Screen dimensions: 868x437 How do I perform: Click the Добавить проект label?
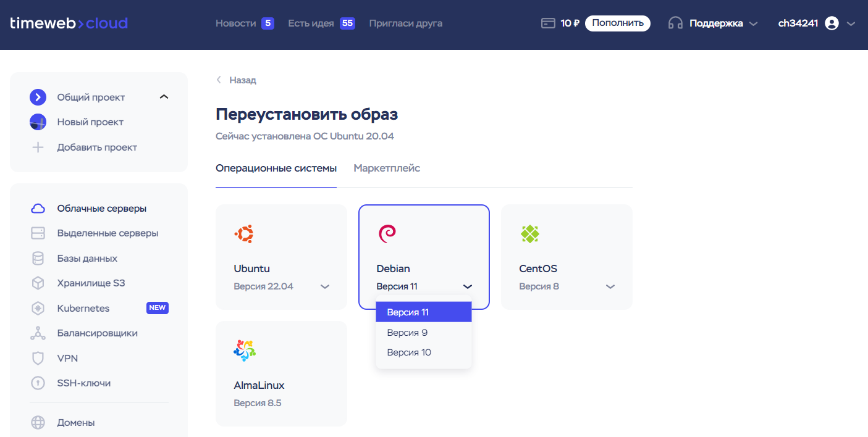click(x=97, y=148)
